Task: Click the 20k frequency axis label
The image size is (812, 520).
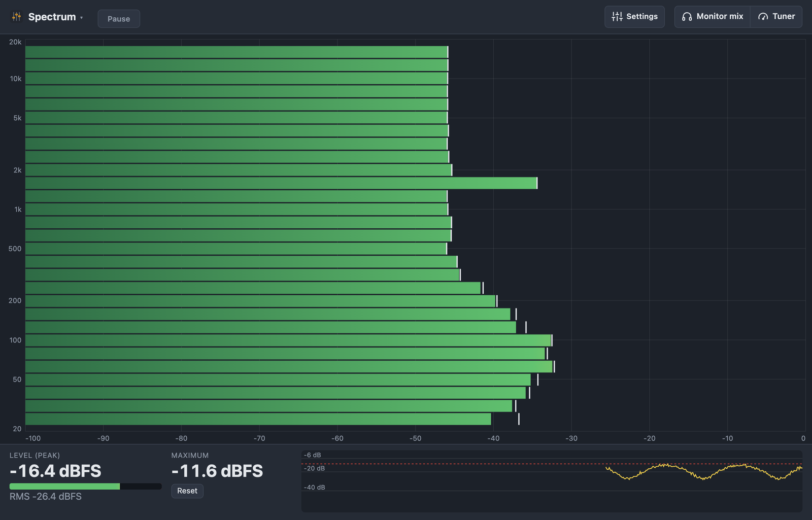Action: (15, 42)
